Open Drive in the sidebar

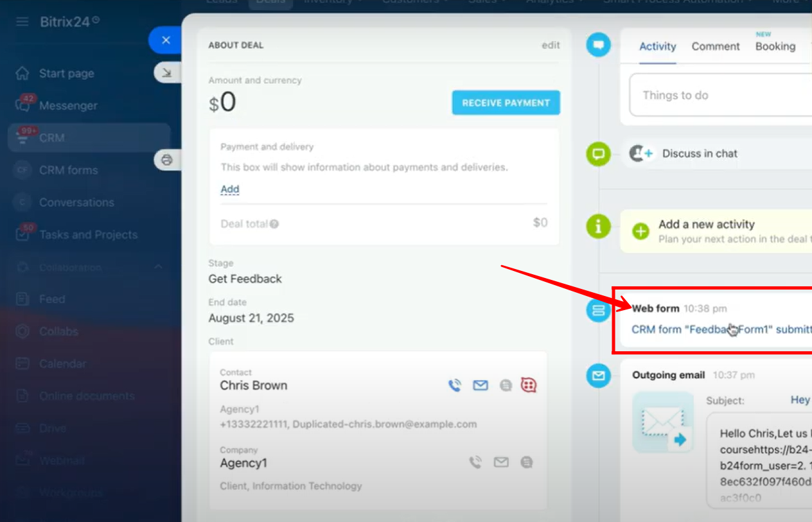(53, 428)
